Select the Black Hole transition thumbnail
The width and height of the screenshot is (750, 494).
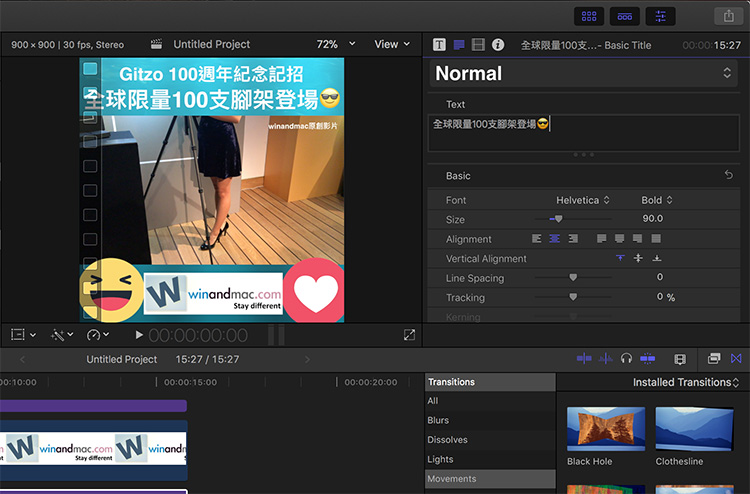coord(605,428)
